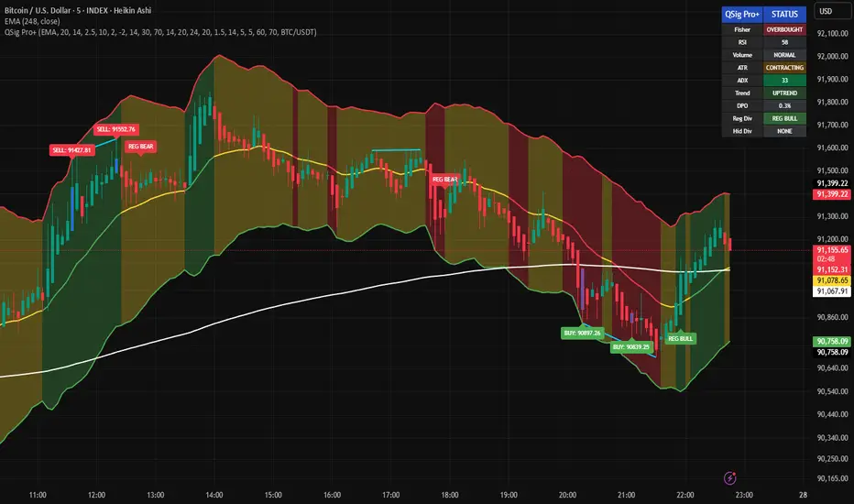854x504 pixels.
Task: Click the Reg Div row label
Action: (x=742, y=118)
